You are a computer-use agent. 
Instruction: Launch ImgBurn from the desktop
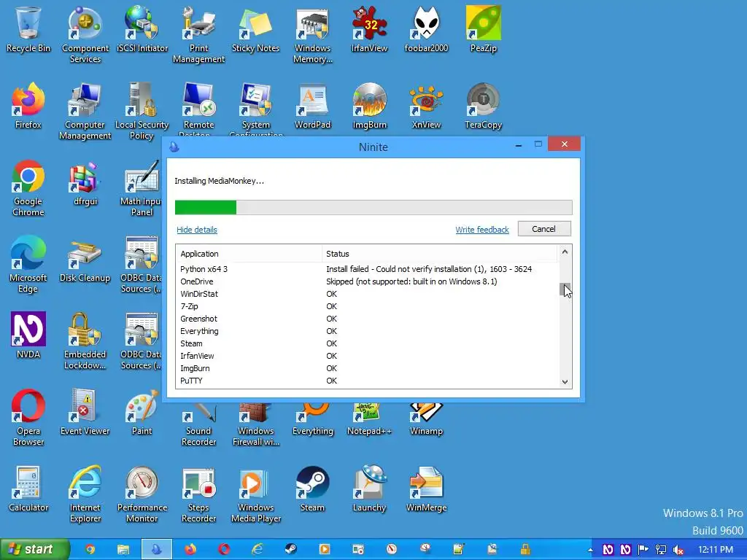pyautogui.click(x=369, y=106)
